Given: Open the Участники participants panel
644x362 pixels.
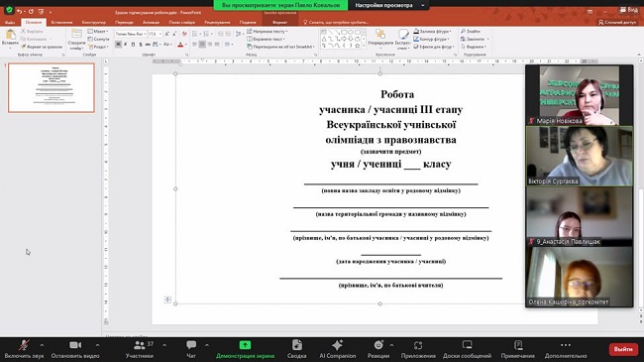Looking at the screenshot, I should (x=140, y=349).
